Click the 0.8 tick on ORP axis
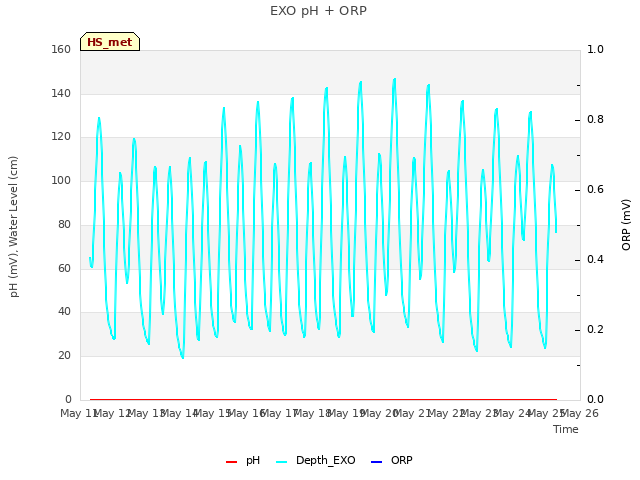This screenshot has width=640, height=480. (595, 120)
